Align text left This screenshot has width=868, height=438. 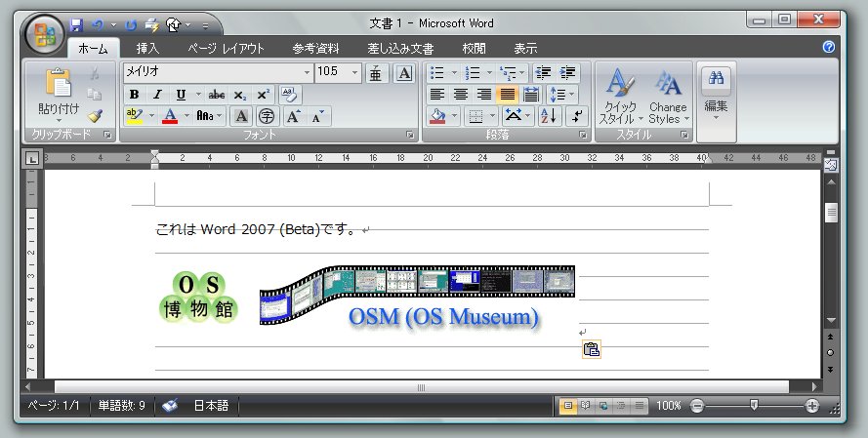437,95
